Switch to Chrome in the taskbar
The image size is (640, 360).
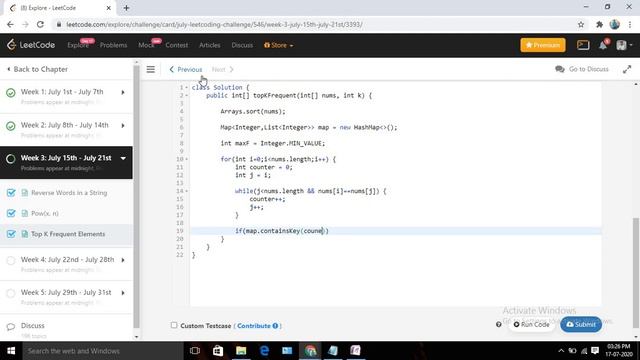click(310, 351)
